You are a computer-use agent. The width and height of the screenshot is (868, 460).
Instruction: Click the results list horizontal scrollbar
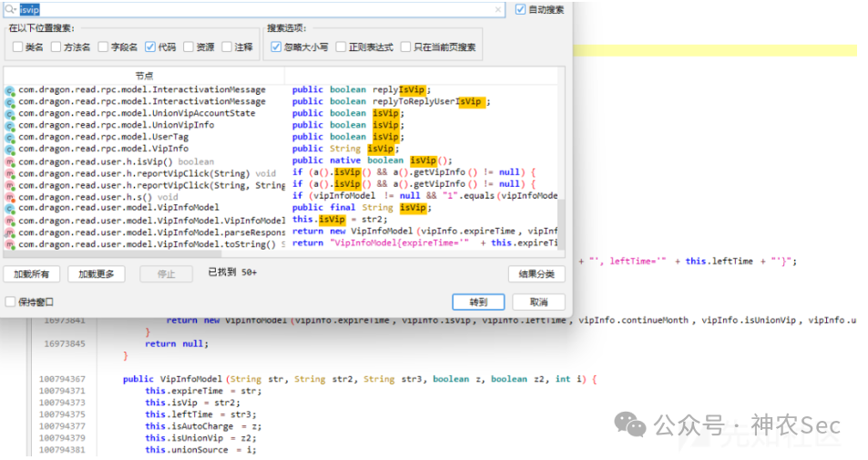click(112, 253)
